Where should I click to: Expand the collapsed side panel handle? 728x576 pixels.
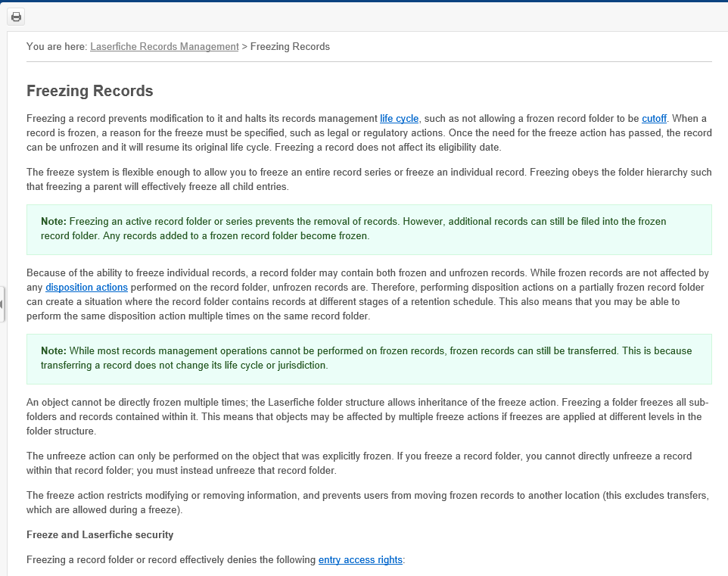pyautogui.click(x=2, y=304)
